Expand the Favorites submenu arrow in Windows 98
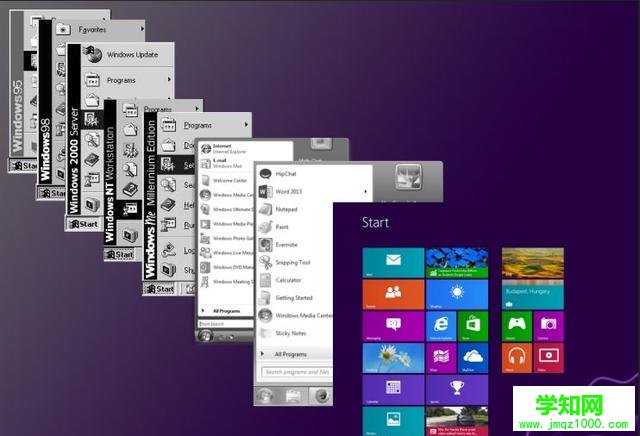The height and width of the screenshot is (436, 640). (x=142, y=29)
